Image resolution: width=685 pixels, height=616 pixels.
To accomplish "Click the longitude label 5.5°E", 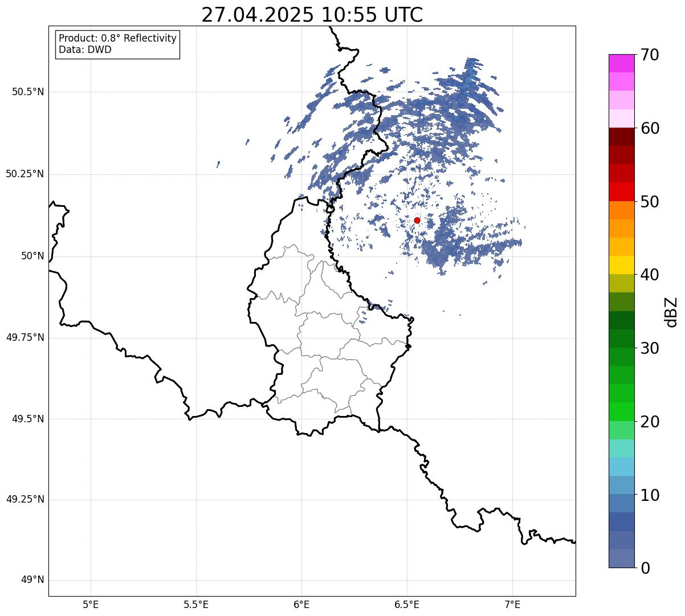I will pos(196,604).
